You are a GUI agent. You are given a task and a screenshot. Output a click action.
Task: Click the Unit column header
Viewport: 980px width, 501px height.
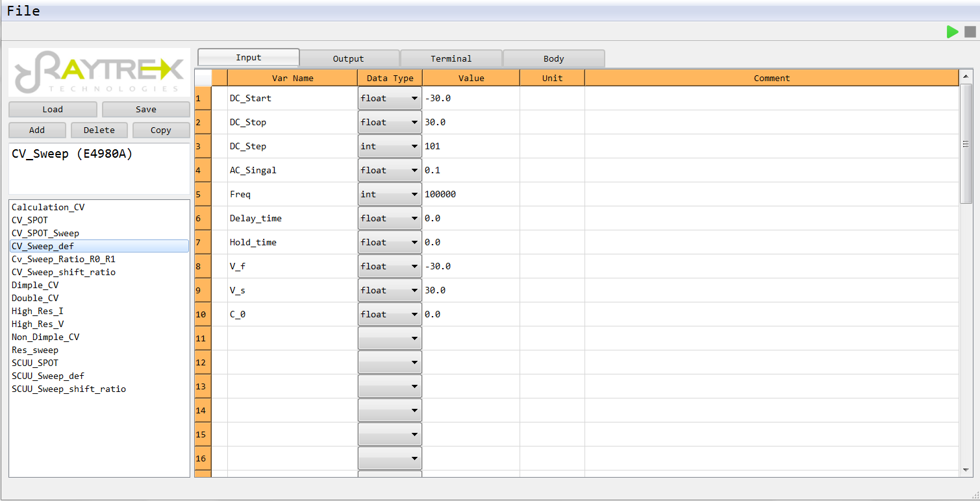click(552, 78)
